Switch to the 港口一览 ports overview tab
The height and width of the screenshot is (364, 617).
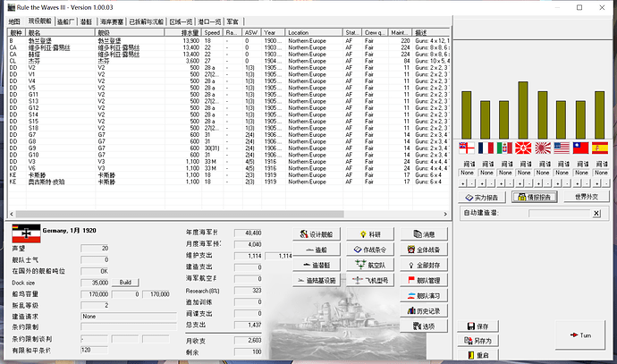[x=209, y=21]
